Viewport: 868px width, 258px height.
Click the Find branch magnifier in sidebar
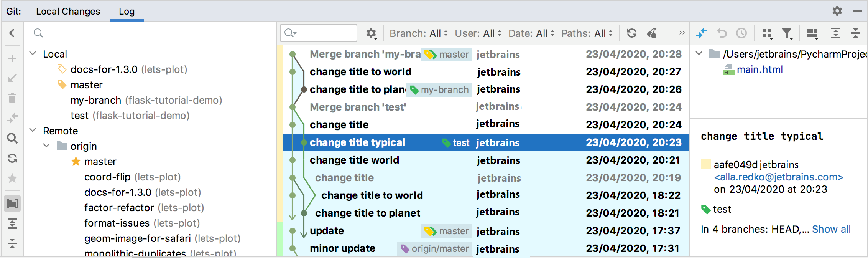click(12, 138)
